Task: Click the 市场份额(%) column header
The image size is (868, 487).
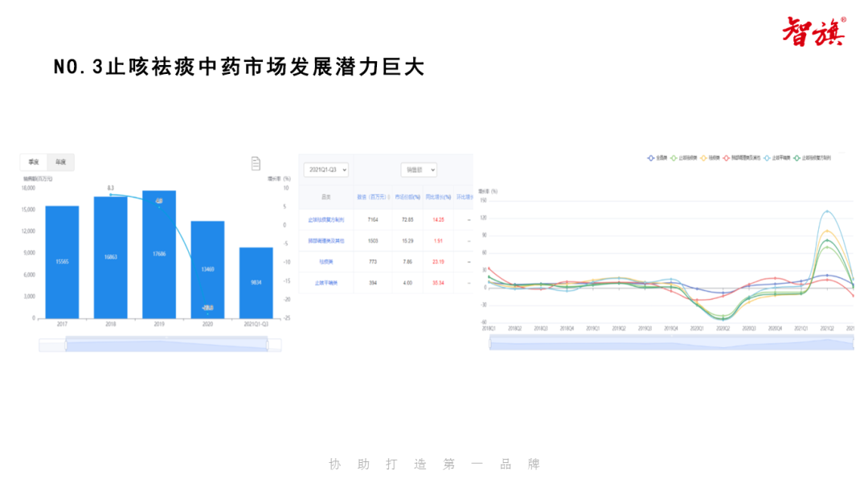Action: click(x=407, y=197)
